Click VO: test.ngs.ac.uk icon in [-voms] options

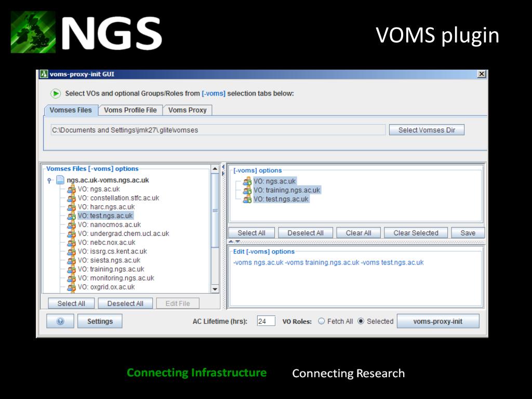click(247, 199)
